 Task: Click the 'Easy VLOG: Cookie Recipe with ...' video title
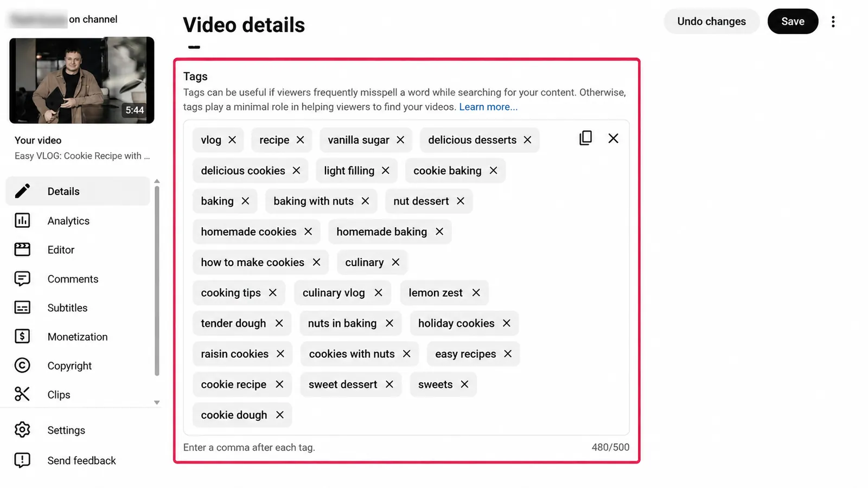point(82,156)
